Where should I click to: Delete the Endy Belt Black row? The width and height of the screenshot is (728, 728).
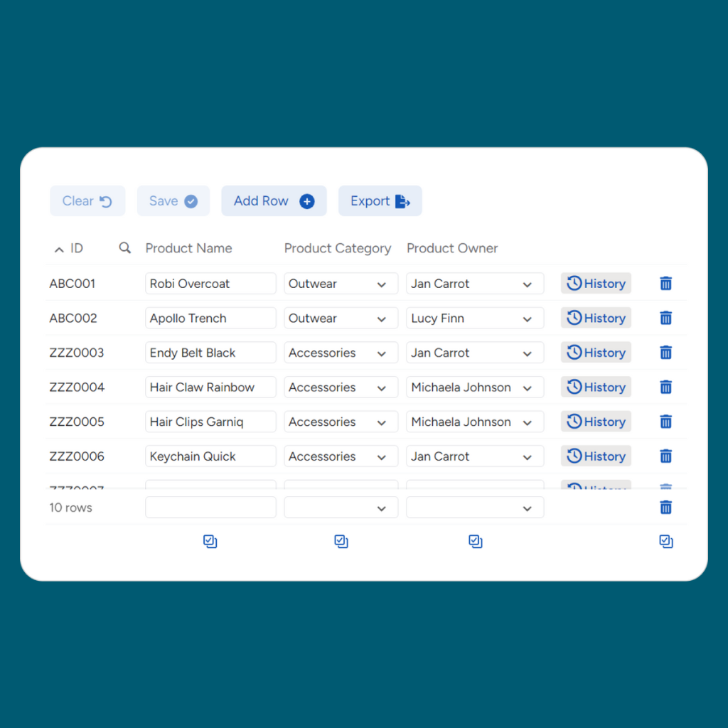(x=665, y=353)
